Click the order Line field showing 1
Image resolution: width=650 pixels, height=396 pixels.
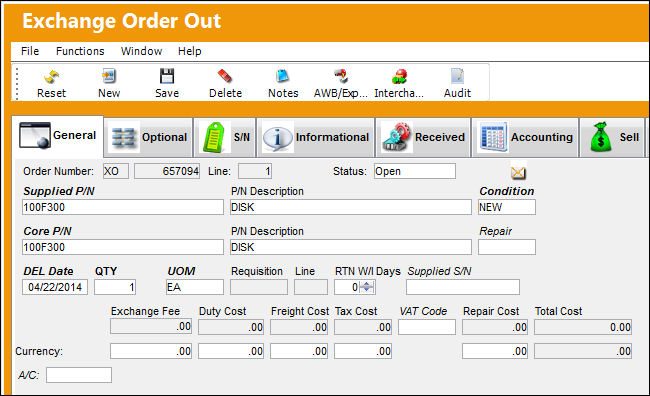(255, 171)
